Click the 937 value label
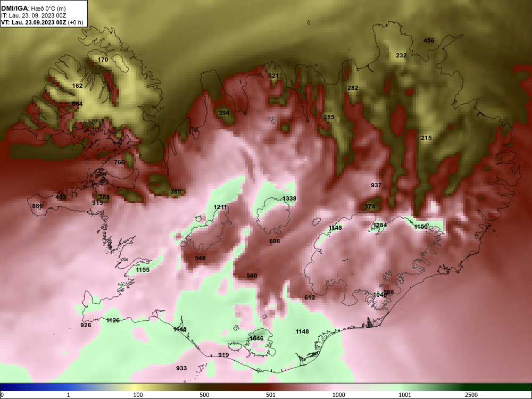This screenshot has width=532, height=399. (376, 185)
